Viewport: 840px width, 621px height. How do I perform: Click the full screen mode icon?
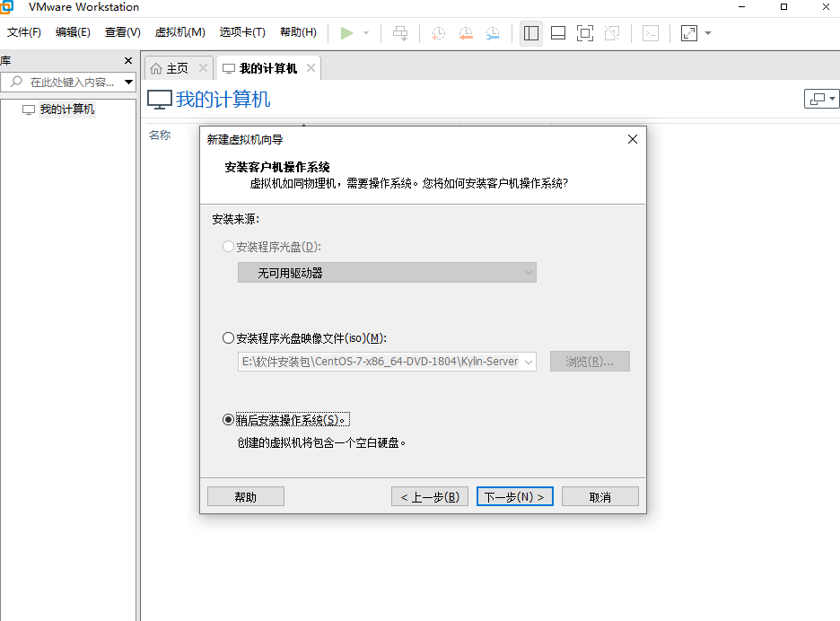585,33
